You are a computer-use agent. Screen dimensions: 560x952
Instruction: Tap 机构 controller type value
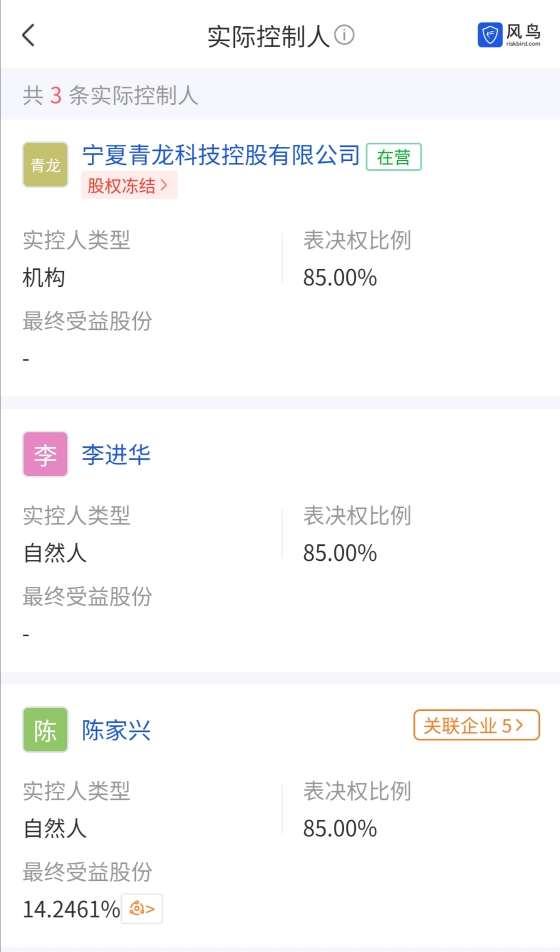click(44, 278)
